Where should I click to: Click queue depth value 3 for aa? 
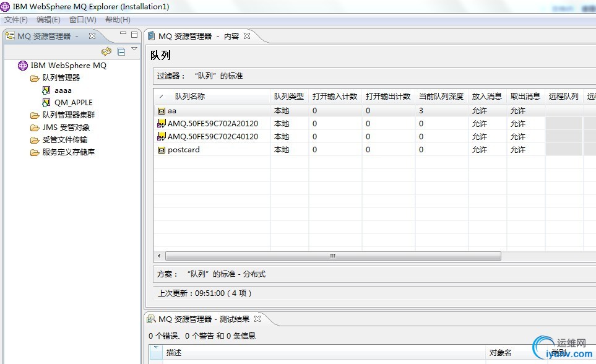(x=421, y=111)
